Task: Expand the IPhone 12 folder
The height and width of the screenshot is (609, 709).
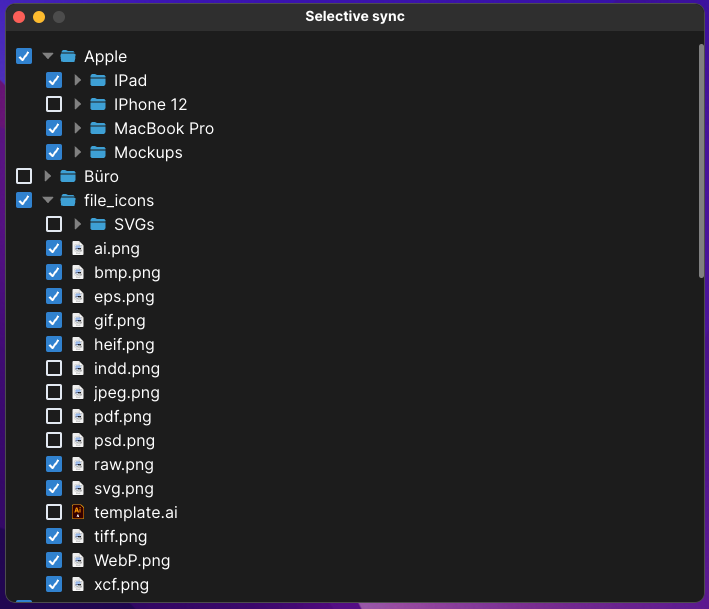Action: tap(78, 104)
